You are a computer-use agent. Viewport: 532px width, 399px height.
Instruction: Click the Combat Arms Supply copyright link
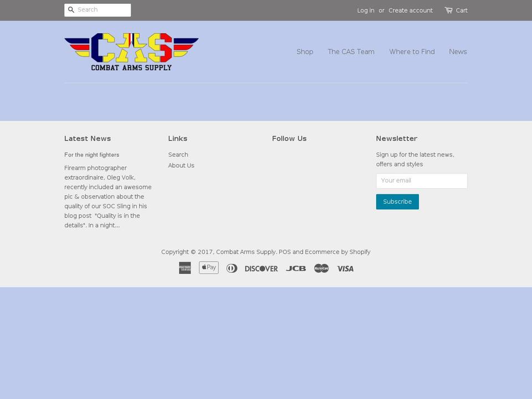tap(246, 252)
